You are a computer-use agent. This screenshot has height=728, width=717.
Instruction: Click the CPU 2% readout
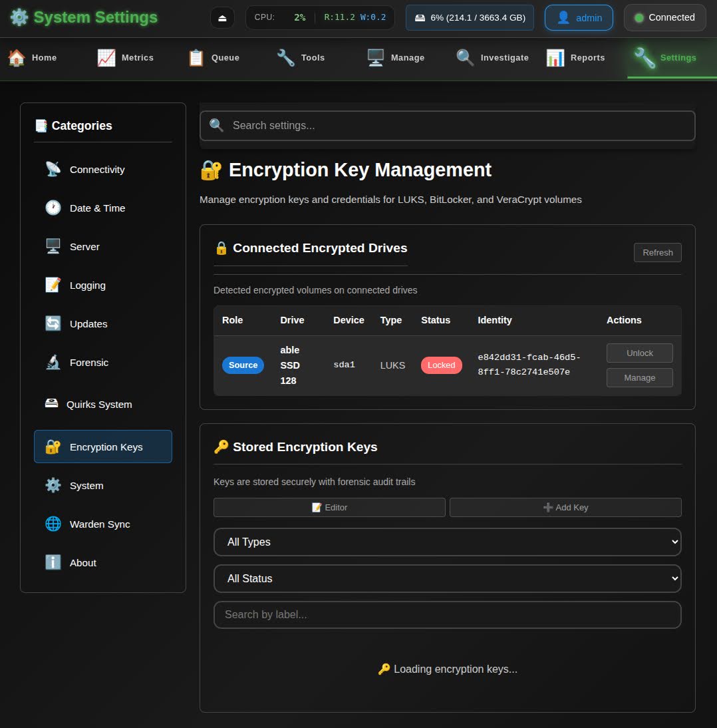tap(280, 17)
